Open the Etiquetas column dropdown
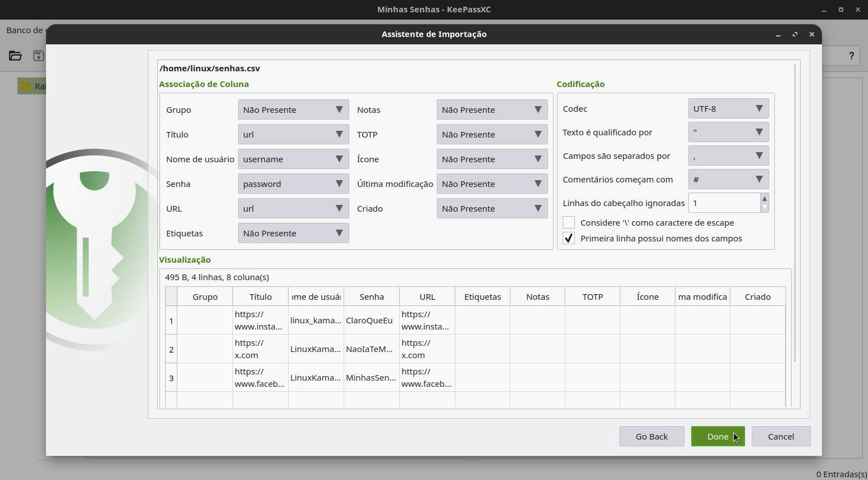The image size is (868, 480). (293, 233)
